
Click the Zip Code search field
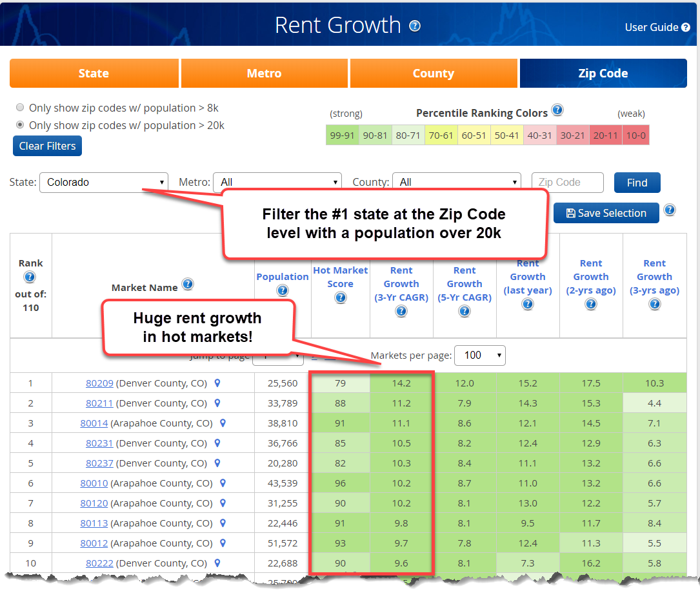pos(567,183)
